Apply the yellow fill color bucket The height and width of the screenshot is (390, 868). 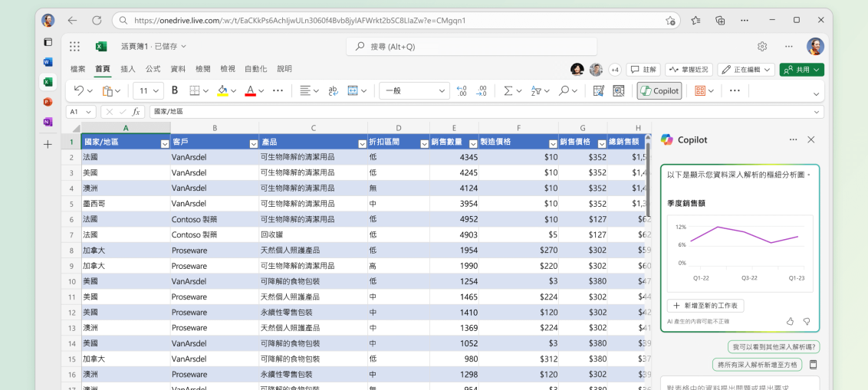tap(222, 90)
